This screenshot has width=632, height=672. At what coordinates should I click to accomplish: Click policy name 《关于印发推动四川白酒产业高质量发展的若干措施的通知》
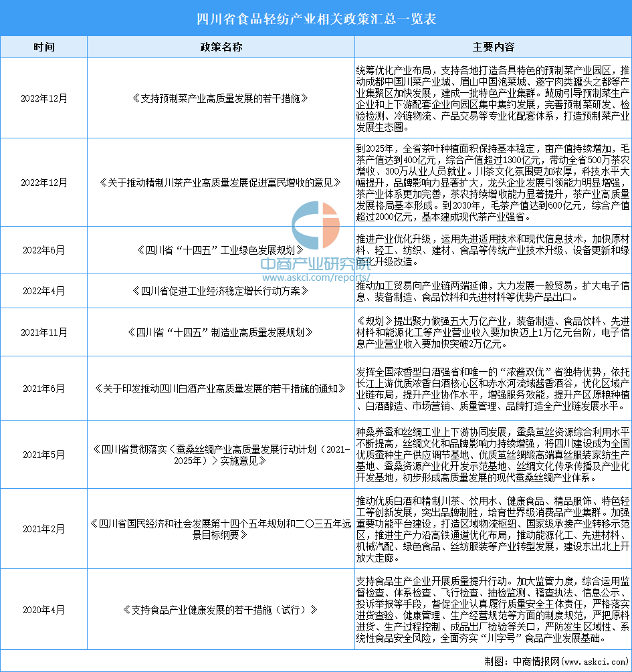(221, 388)
